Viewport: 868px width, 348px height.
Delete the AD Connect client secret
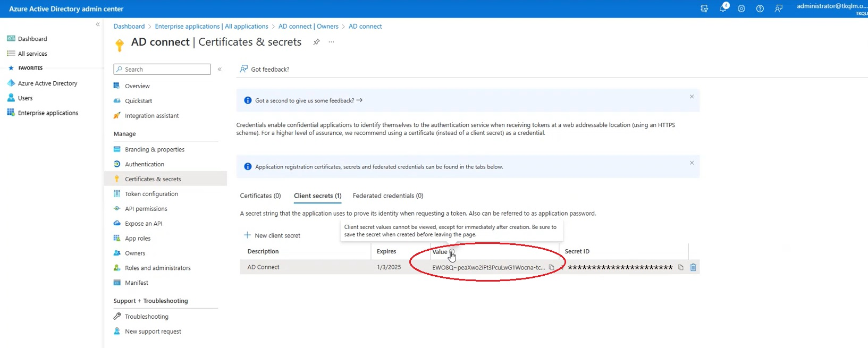pos(693,267)
